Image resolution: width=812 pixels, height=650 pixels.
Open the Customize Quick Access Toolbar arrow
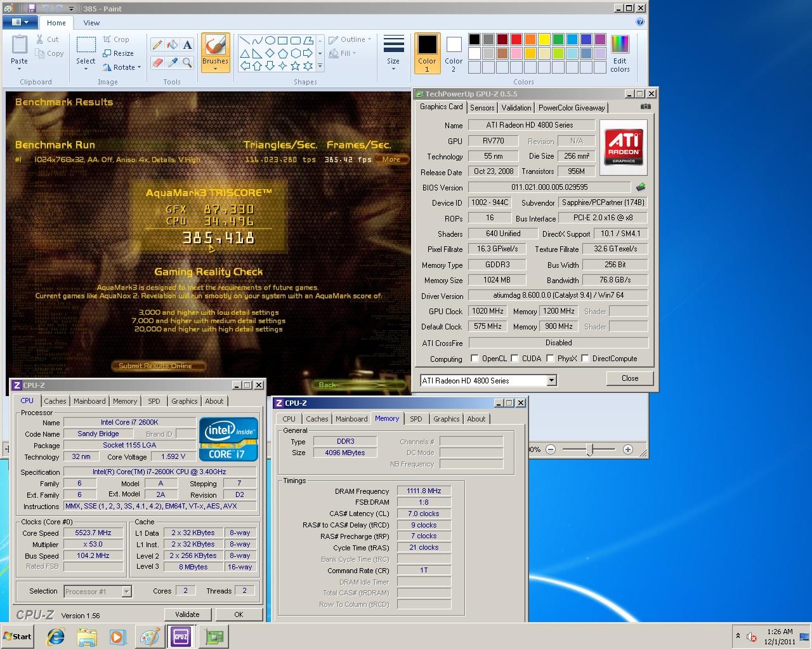point(71,9)
